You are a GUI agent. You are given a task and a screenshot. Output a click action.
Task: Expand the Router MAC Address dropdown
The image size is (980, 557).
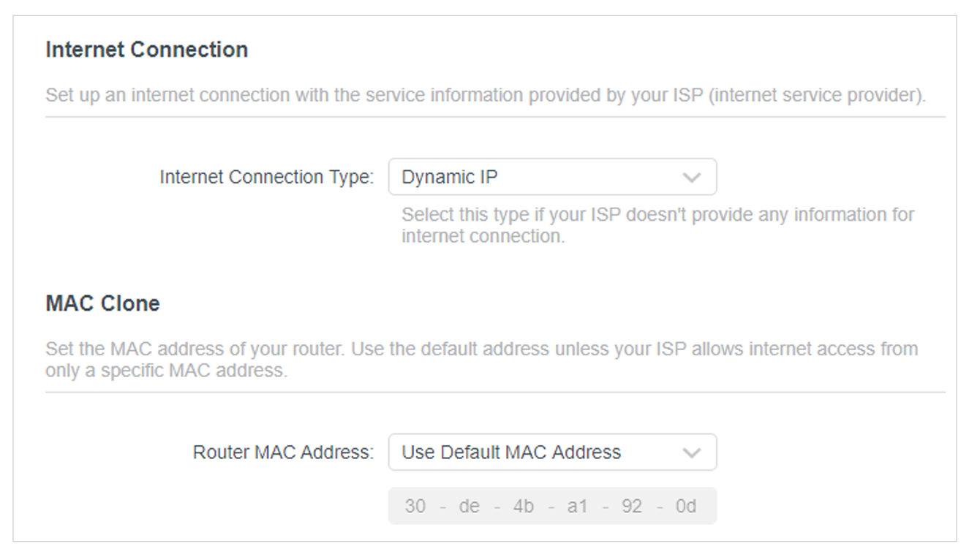[x=551, y=452]
